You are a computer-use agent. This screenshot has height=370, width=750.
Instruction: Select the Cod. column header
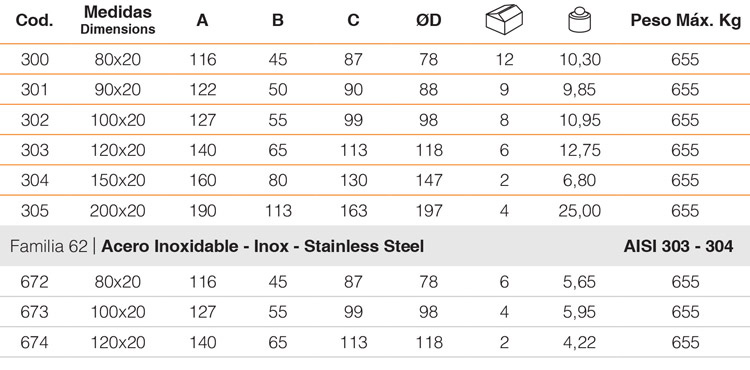tap(34, 21)
